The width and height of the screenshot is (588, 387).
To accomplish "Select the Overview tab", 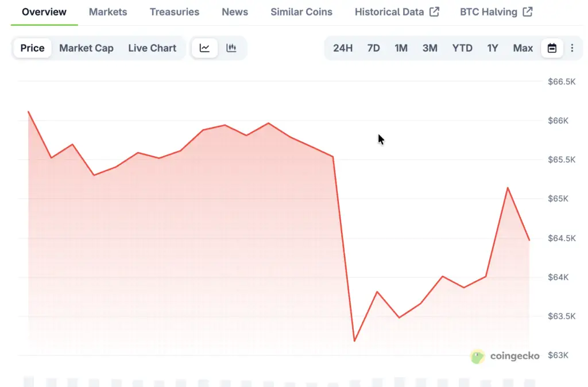I will pyautogui.click(x=44, y=11).
